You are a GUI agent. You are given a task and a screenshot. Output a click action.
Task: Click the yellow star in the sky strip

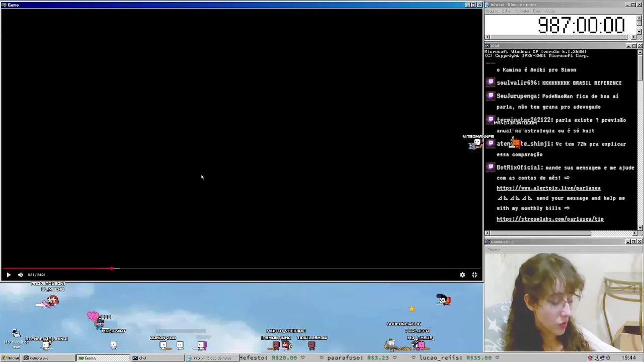tap(412, 309)
